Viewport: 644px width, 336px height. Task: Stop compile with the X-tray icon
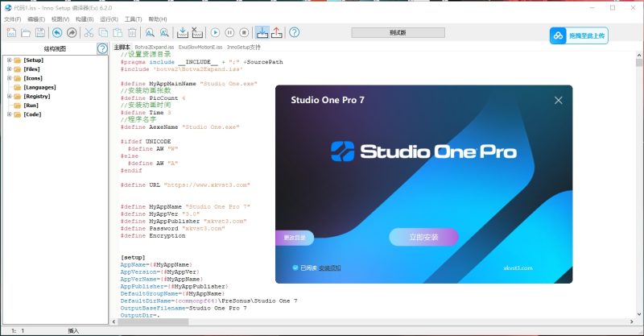pyautogui.click(x=197, y=32)
